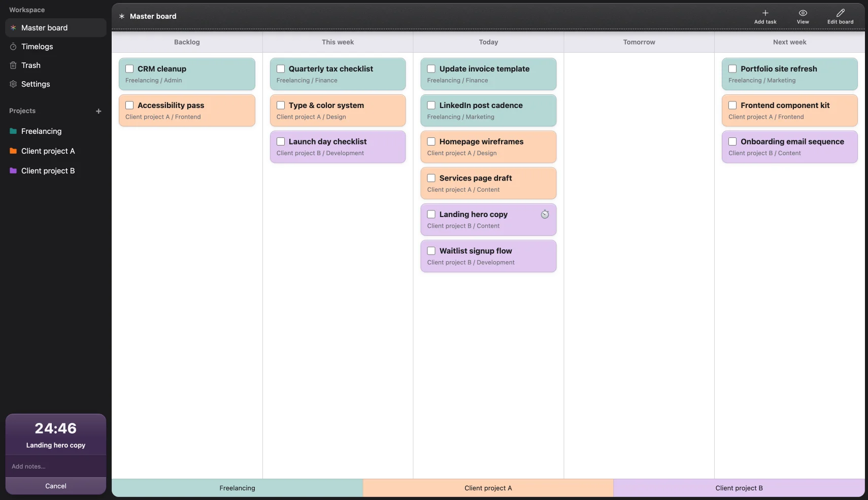Cancel the running timer

[x=56, y=486]
